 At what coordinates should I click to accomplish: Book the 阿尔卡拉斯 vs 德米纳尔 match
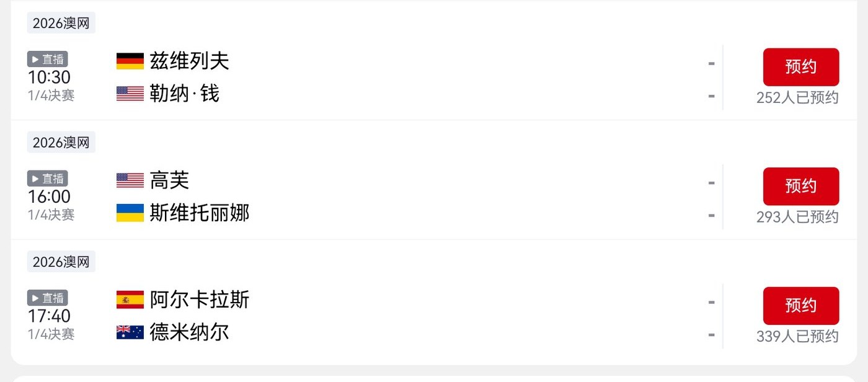click(800, 306)
